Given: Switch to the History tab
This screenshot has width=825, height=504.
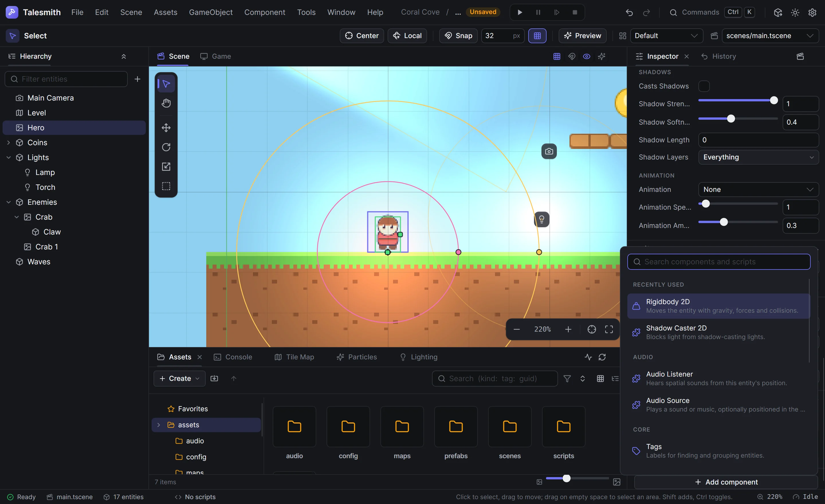Looking at the screenshot, I should [718, 56].
